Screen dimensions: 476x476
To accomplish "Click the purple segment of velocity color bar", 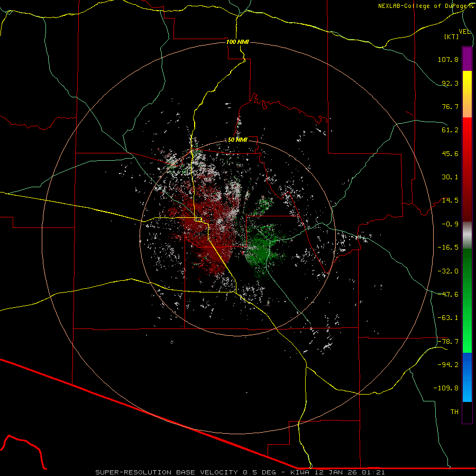I will point(467,59).
